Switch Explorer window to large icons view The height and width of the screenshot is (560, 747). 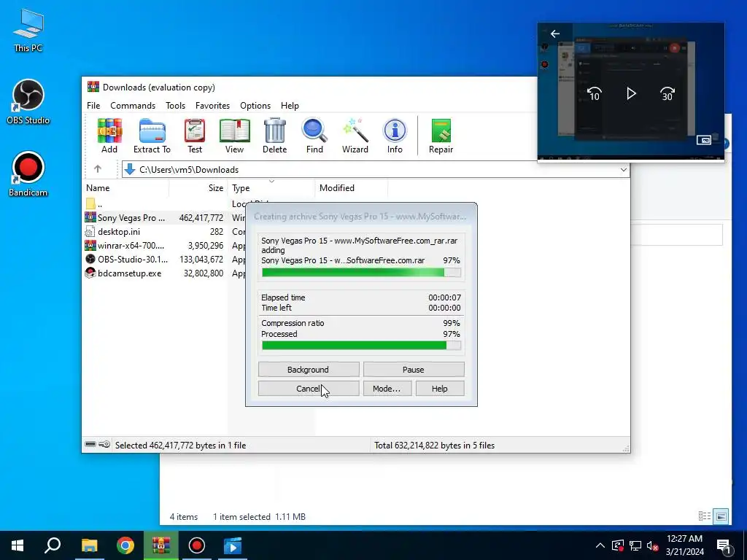pos(721,516)
